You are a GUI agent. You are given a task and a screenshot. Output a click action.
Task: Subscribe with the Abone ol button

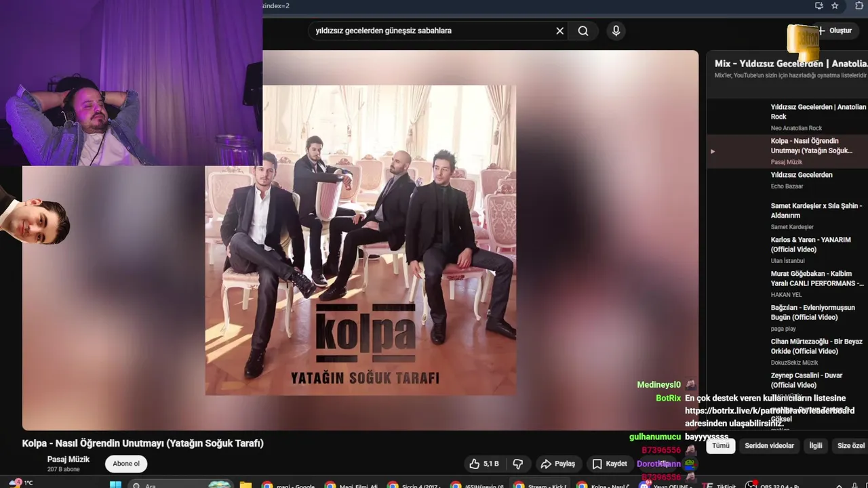[x=126, y=464]
